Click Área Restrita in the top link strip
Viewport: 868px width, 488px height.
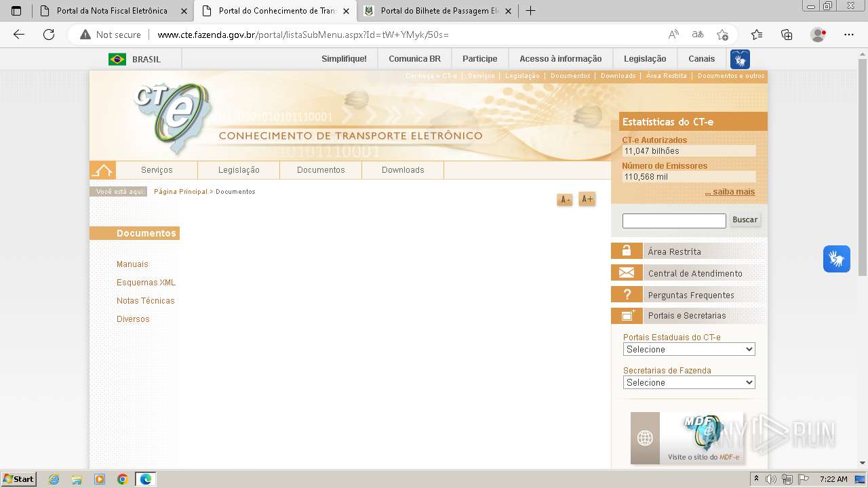[x=667, y=76]
